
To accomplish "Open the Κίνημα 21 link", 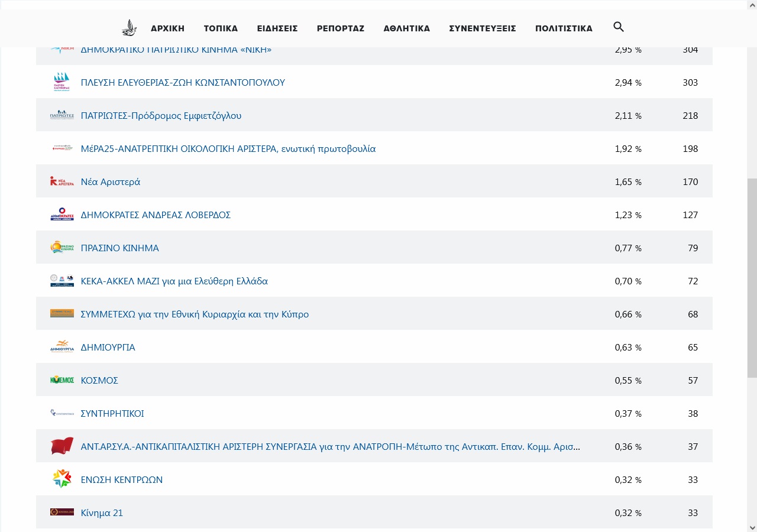I will [x=102, y=513].
